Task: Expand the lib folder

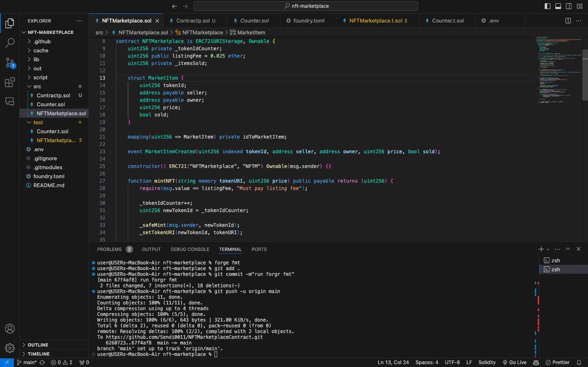Action: 36,59
